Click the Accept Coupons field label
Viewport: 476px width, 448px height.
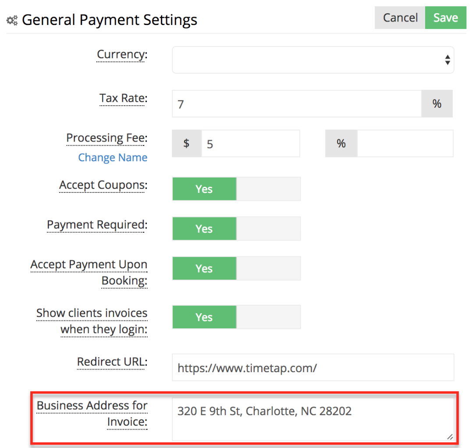[x=102, y=185]
